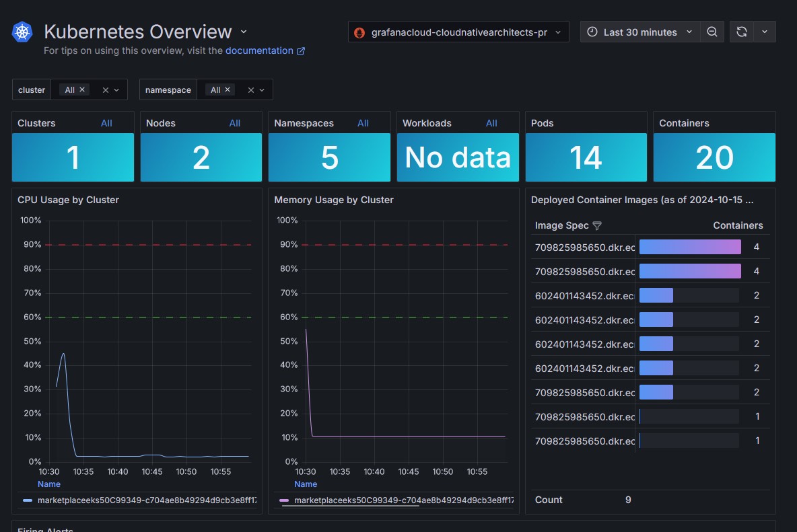Click the zoom out time range icon
Screen dimensions: 797x532
pyautogui.click(x=712, y=32)
